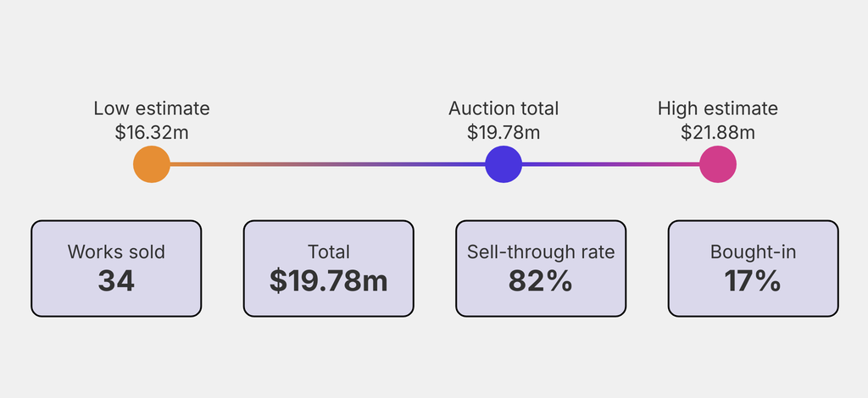868x398 pixels.
Task: Click the "High estimate" label text
Action: (x=718, y=108)
